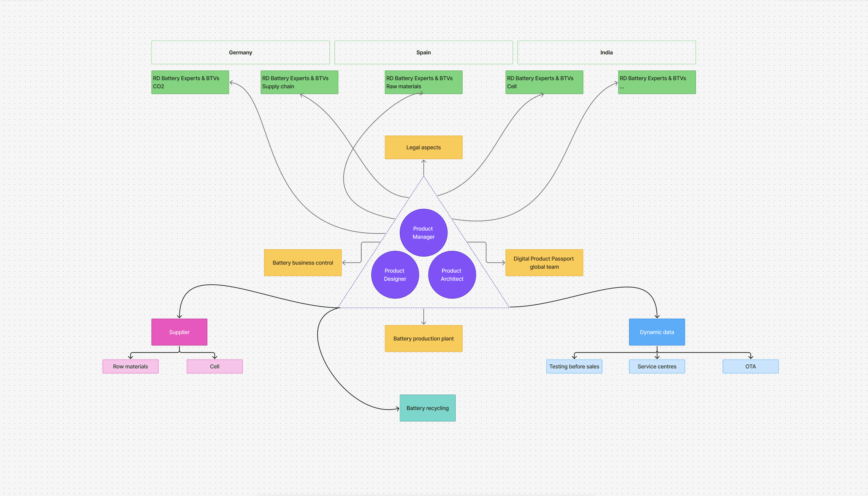This screenshot has width=868, height=496.
Task: Select the OTA box
Action: [x=750, y=367]
